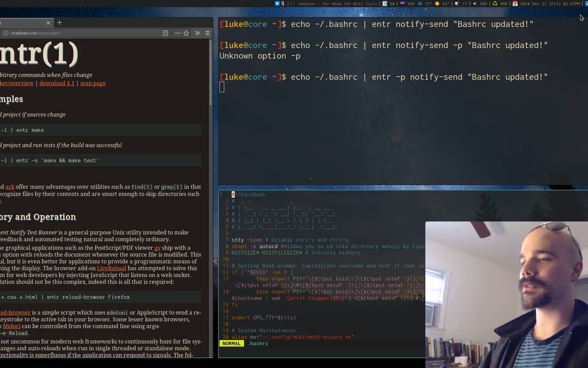Click '# System Maintainence' comment in vim
This screenshot has width=588, height=368.
click(264, 331)
